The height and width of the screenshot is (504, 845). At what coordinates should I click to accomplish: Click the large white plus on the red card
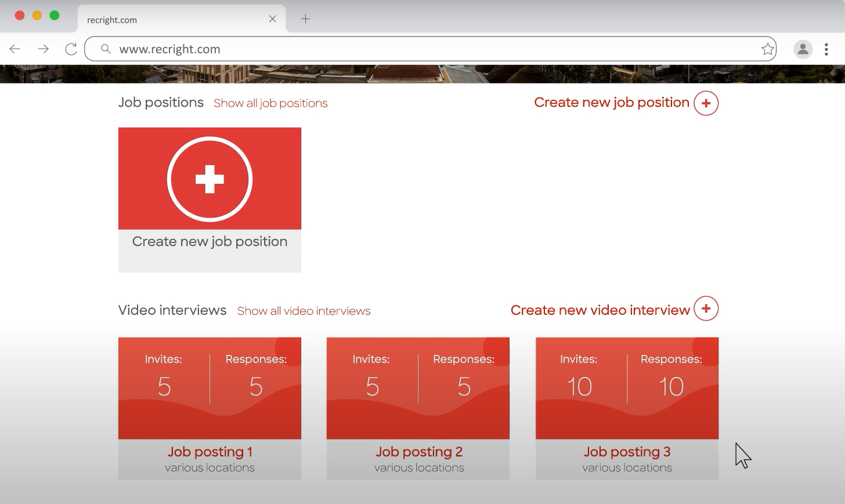coord(210,179)
